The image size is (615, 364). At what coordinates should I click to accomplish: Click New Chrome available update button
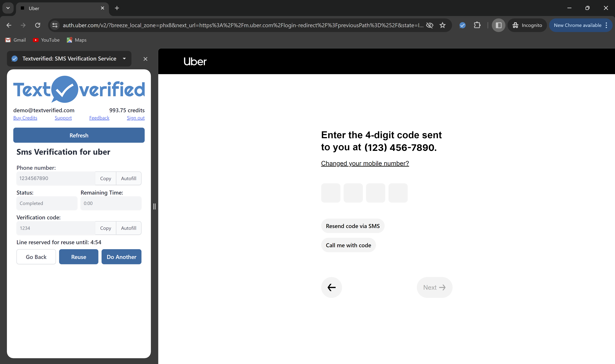tap(577, 25)
